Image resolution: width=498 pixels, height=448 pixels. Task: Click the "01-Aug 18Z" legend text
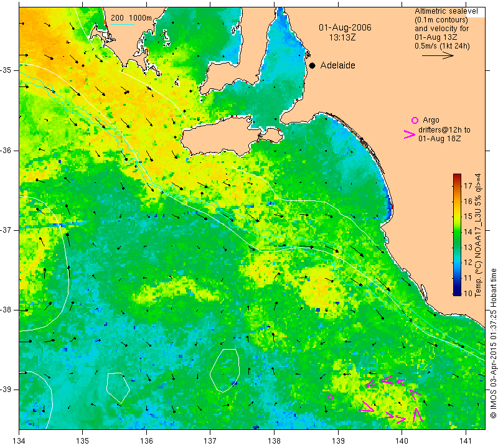tap(439, 139)
